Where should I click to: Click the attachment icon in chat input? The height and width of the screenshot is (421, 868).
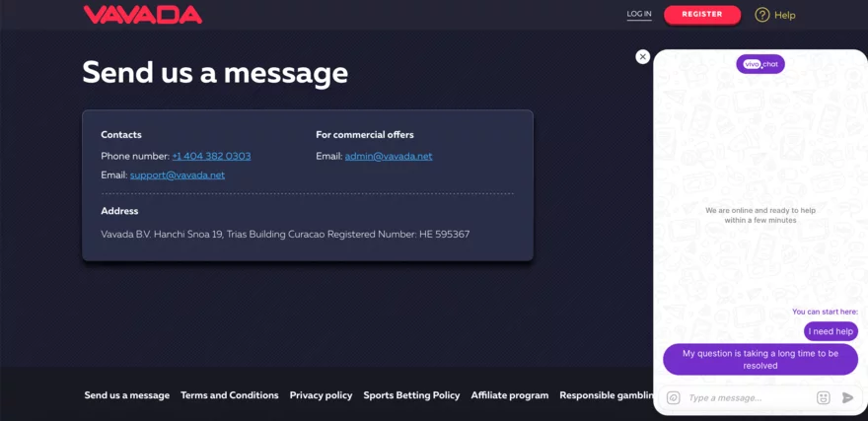674,397
